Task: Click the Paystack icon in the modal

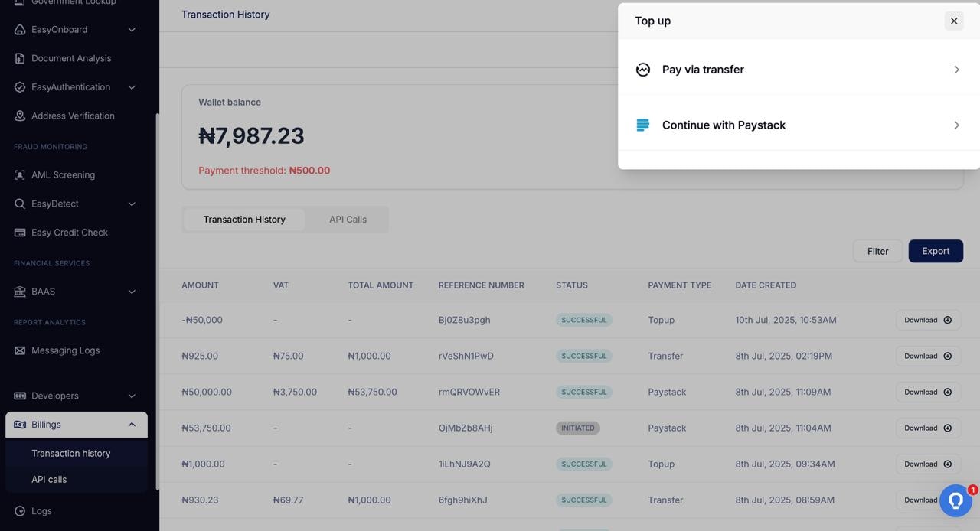Action: pos(642,125)
